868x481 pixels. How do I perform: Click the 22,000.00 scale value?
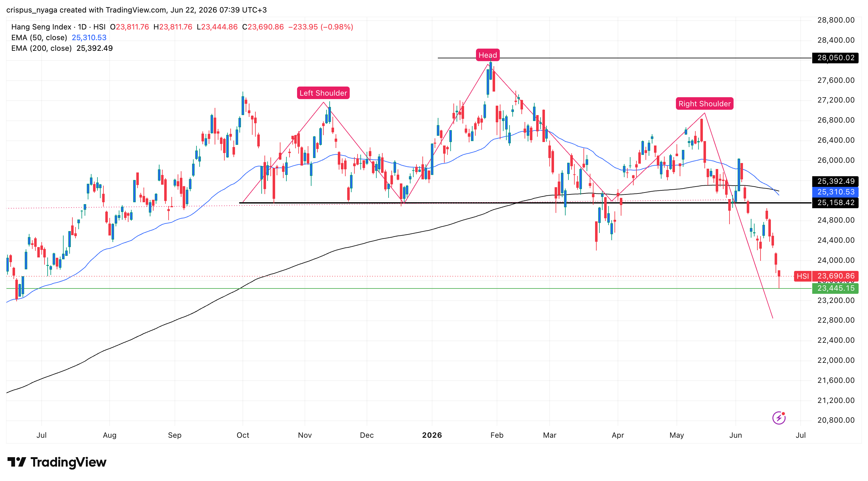coord(836,360)
